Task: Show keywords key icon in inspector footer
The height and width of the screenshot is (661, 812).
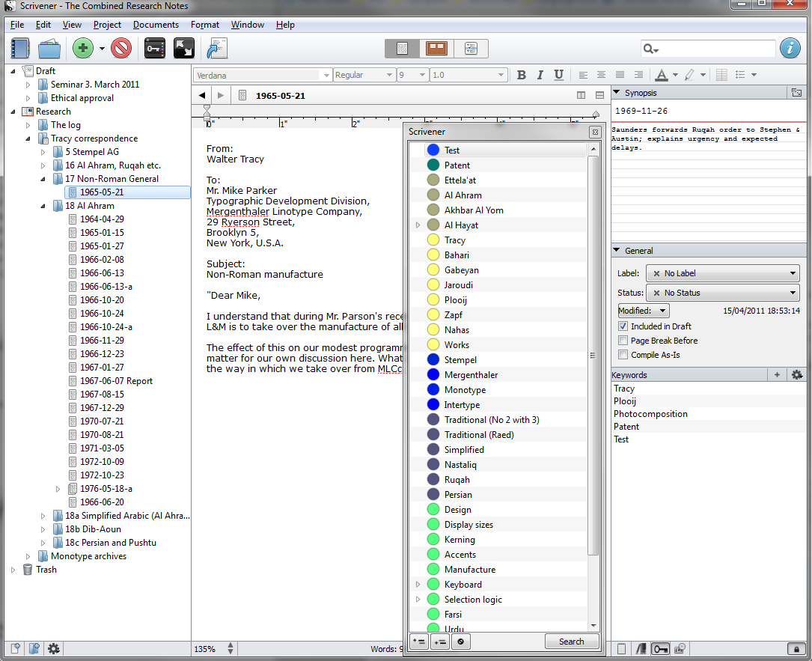Action: pyautogui.click(x=660, y=648)
